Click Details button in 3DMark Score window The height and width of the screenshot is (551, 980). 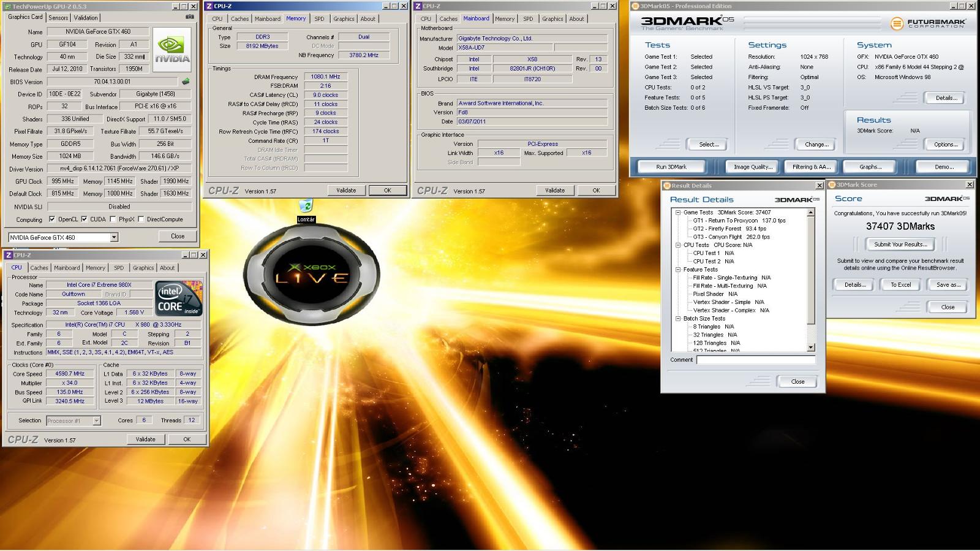click(854, 284)
